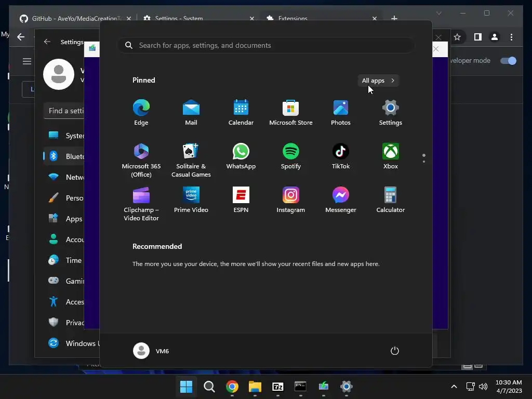
Task: Open the TikTok app
Action: 341,156
